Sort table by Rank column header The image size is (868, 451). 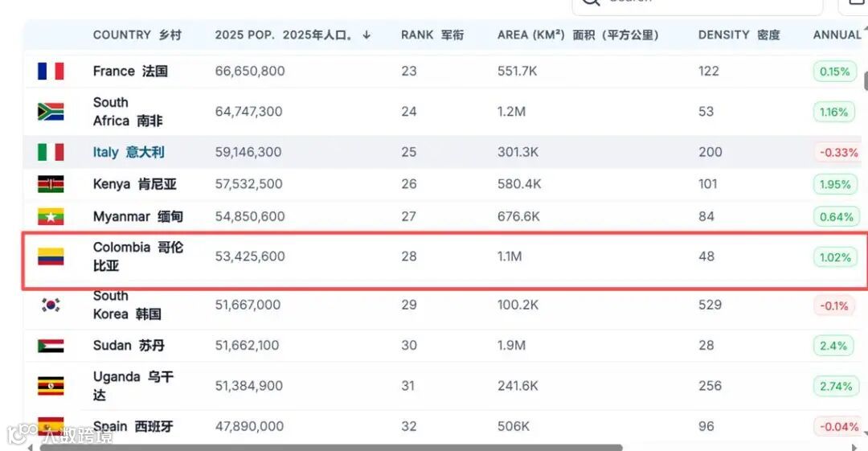coord(432,35)
